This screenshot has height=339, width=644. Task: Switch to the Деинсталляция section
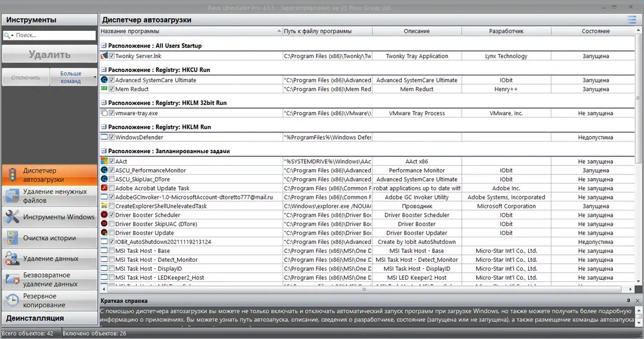[50, 318]
